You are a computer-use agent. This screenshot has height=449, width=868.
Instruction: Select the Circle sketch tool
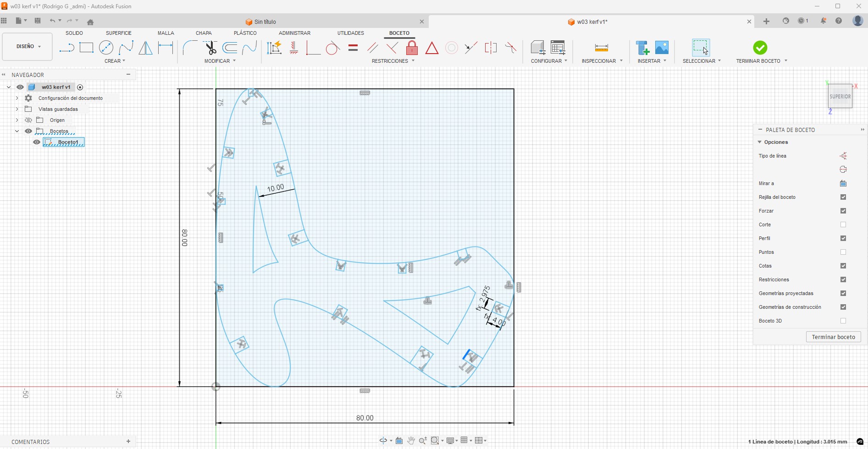pos(106,48)
